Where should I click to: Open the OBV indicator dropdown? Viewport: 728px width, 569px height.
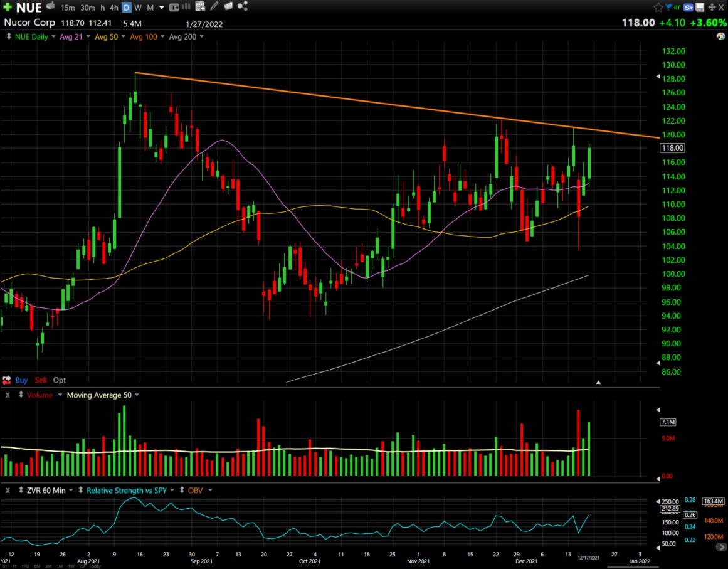click(x=210, y=490)
